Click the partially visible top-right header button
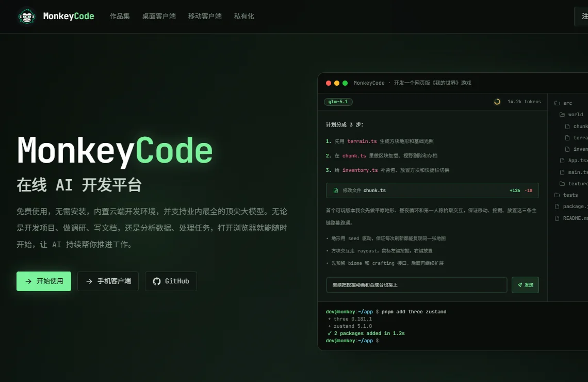The height and width of the screenshot is (382, 588). coord(581,17)
